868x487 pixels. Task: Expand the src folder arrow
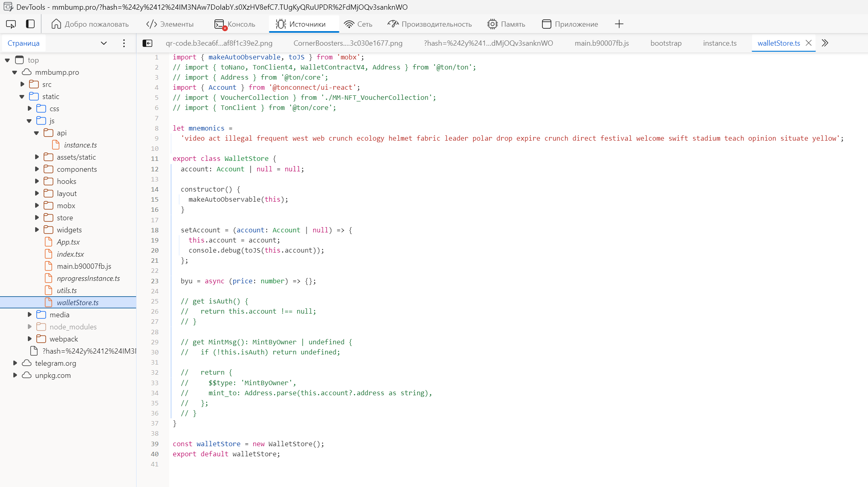point(22,84)
